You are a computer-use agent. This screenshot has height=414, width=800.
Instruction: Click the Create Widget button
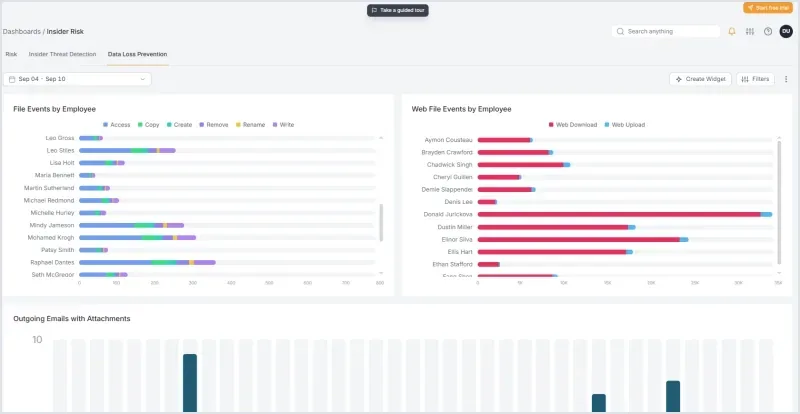[x=701, y=79]
